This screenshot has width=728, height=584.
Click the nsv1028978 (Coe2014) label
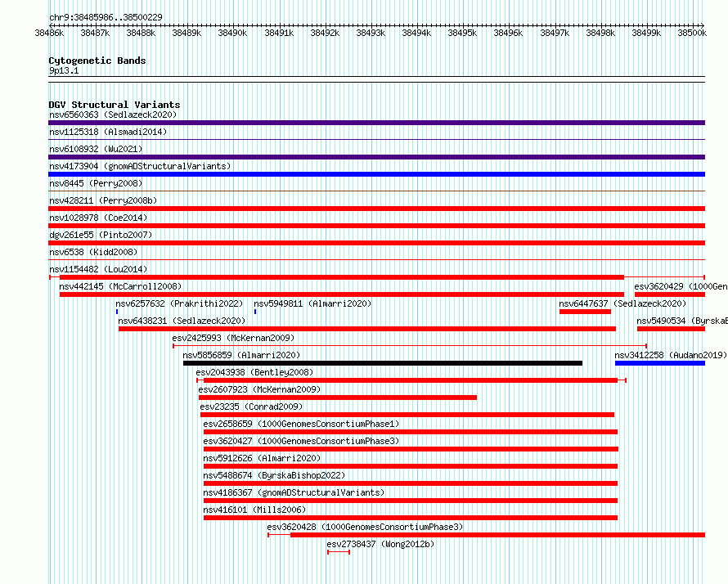coord(98,218)
